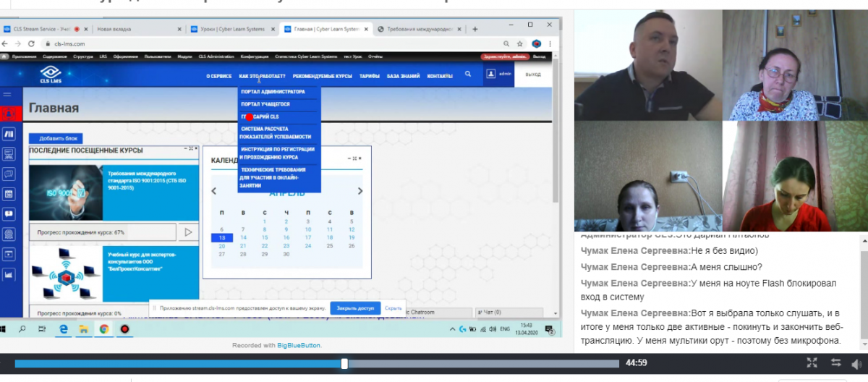
Task: Switch to the 'Новая вкладка' browser tab
Action: tap(134, 29)
